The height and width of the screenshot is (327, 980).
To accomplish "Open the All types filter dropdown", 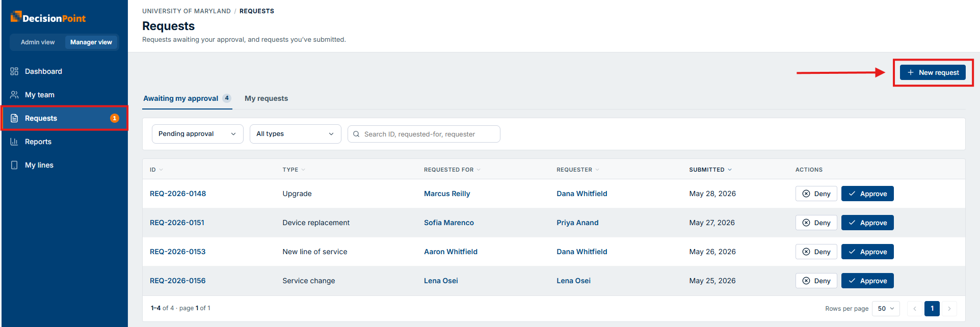I will (x=296, y=134).
